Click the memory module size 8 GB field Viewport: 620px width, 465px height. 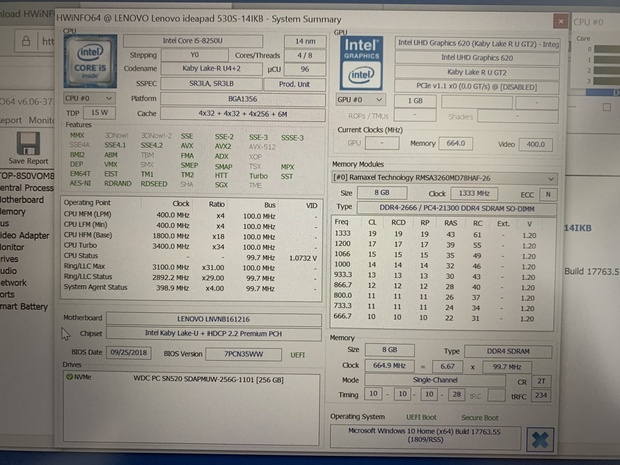(382, 193)
